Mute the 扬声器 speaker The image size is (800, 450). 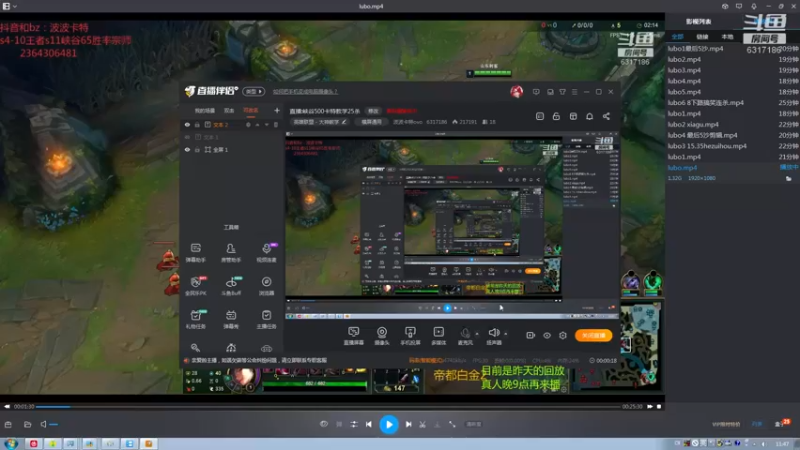493,335
